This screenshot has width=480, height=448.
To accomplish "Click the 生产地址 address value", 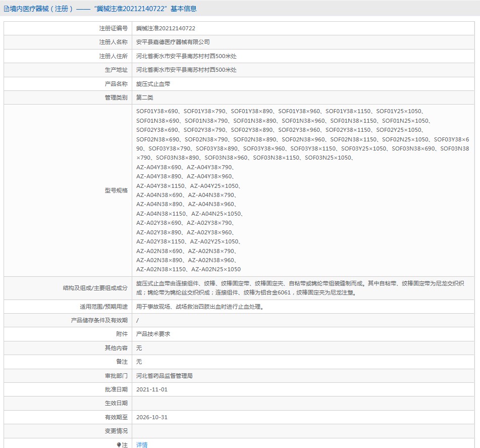I will 186,70.
